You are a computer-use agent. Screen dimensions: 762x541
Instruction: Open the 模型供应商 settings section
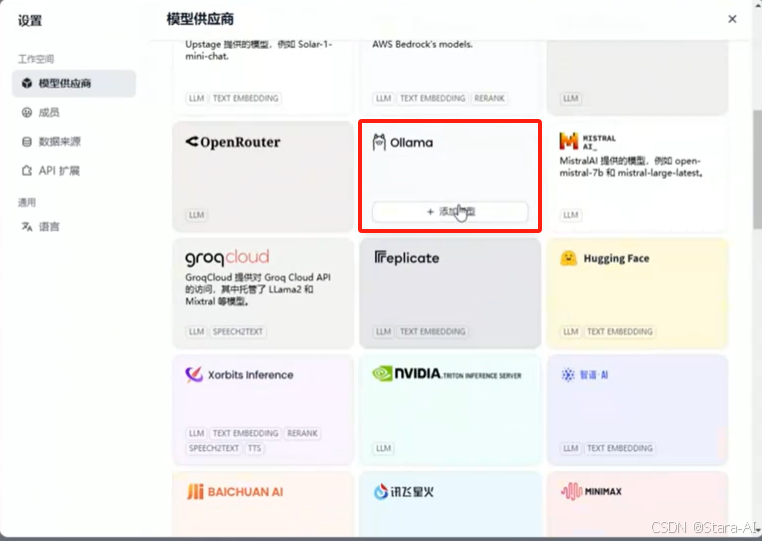[x=74, y=83]
